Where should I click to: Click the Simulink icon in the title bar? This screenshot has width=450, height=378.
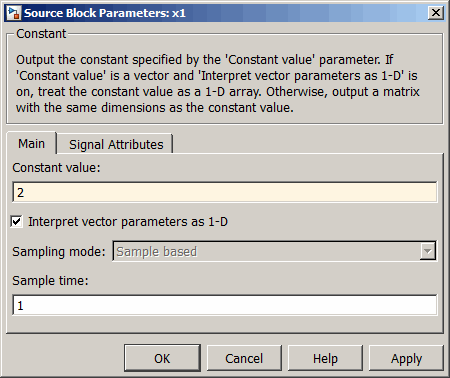[13, 13]
